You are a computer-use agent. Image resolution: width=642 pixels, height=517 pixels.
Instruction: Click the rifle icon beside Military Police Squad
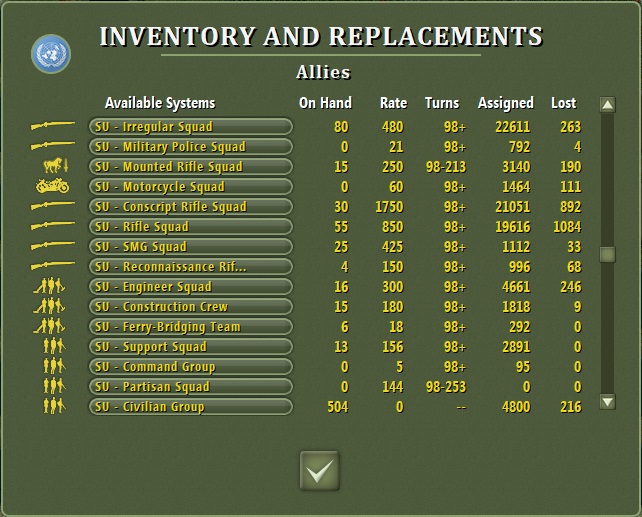click(x=53, y=145)
